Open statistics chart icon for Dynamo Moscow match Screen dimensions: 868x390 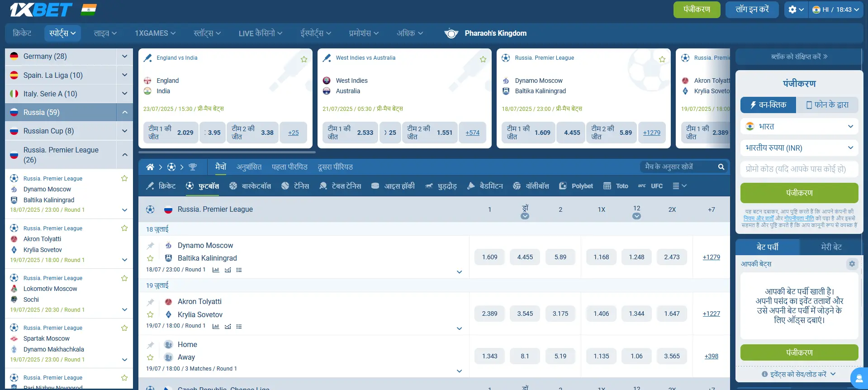[x=216, y=270]
